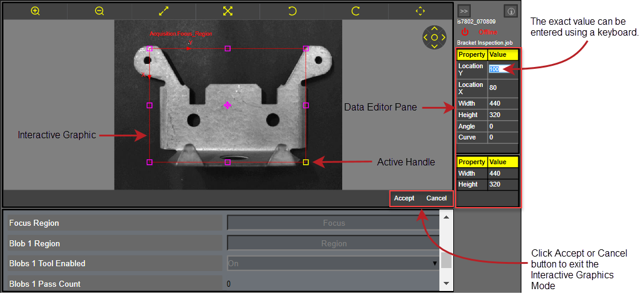Click the diagonal arrow zoom-to-fit icon
Screen dimensions: 644x294
164,11
